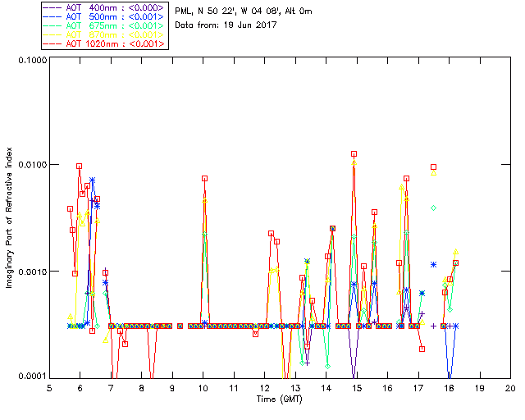Select the red square peak at 6 GMT
The width and height of the screenshot is (525, 420).
pyautogui.click(x=80, y=167)
